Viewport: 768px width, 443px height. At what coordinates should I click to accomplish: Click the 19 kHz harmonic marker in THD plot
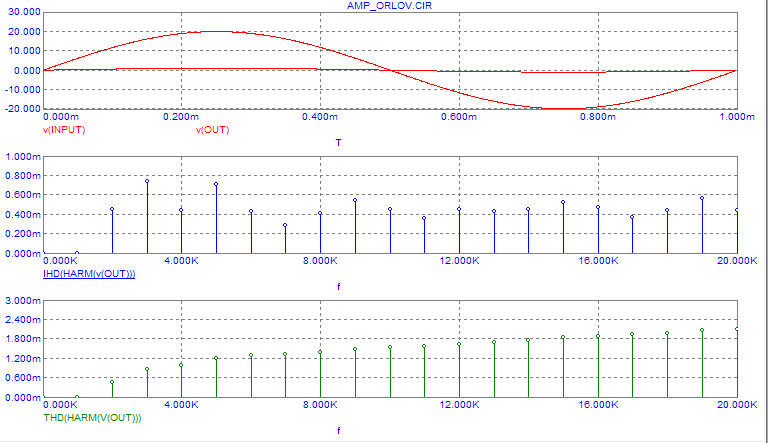click(702, 330)
